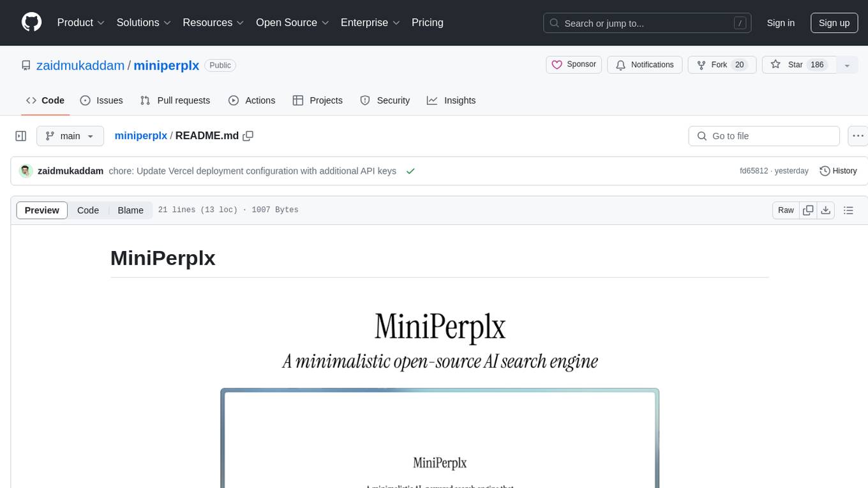Open the Raw file view
The width and height of the screenshot is (868, 488).
click(786, 210)
